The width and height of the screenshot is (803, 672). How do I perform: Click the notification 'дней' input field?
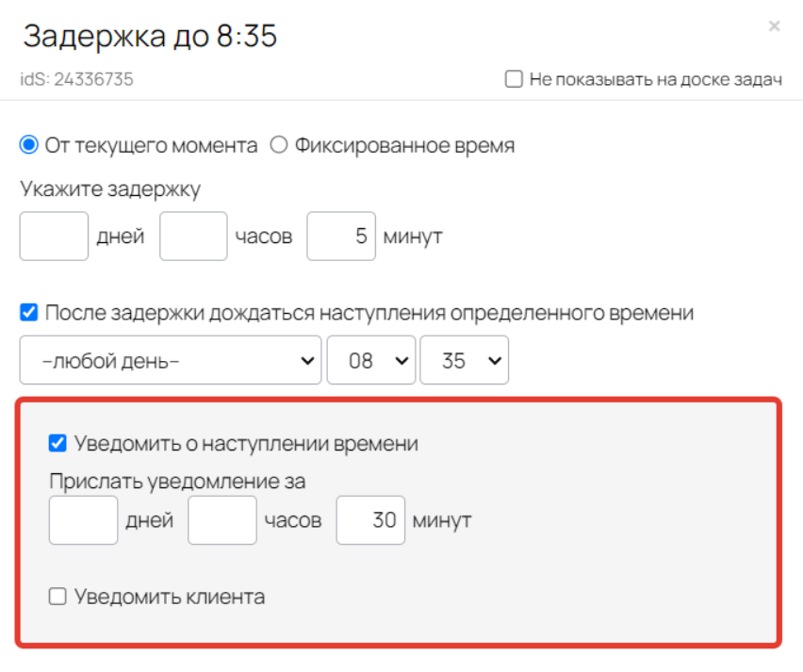(x=84, y=520)
